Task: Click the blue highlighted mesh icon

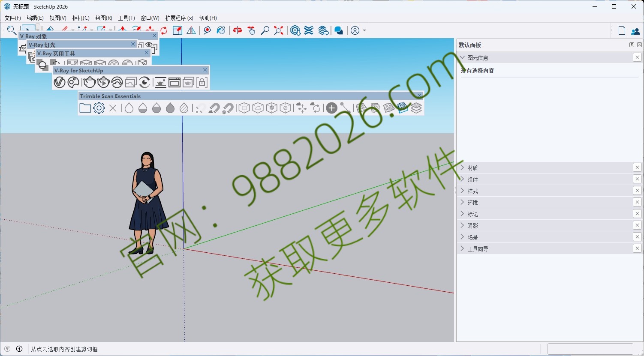Action: (403, 108)
